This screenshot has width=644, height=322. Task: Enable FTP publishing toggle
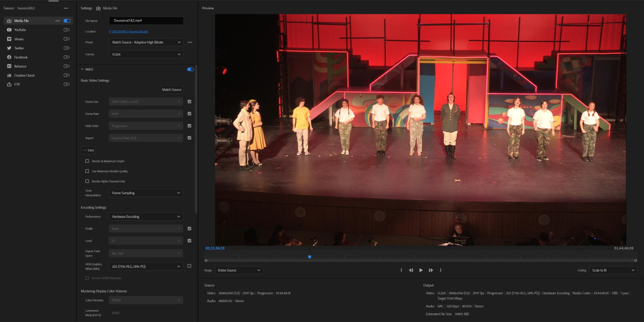(x=67, y=84)
